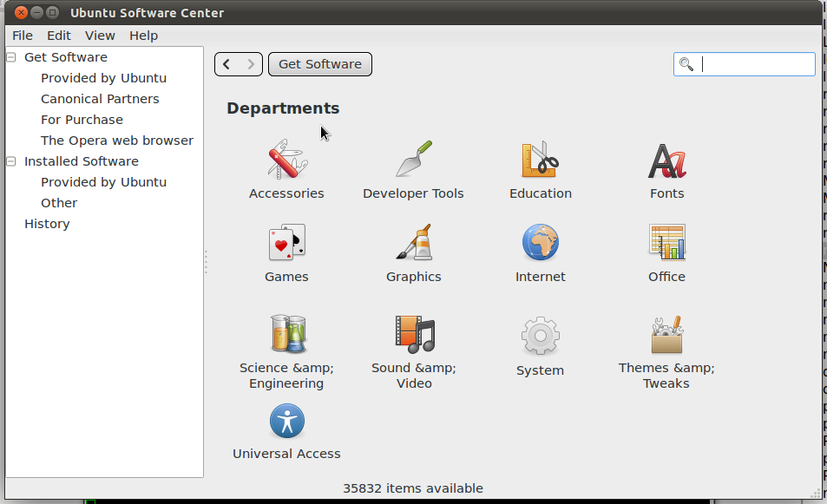Select the Graphics paintbrush icon
The height and width of the screenshot is (504, 827).
413,243
